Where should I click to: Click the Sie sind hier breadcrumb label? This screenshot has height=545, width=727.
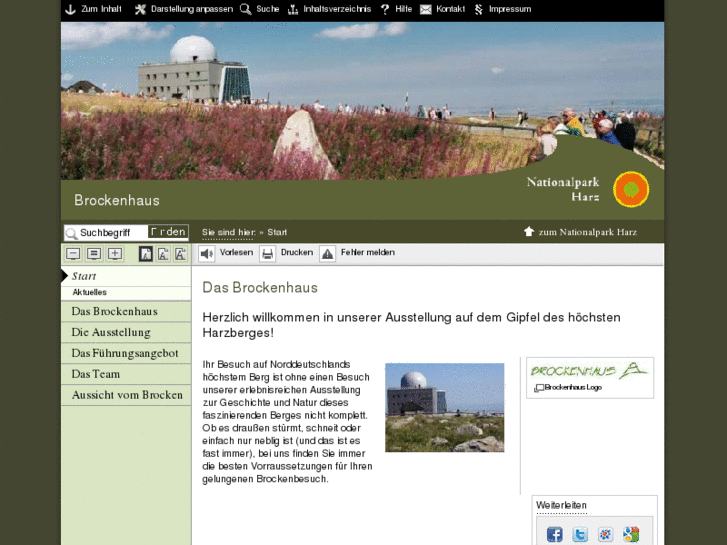[229, 232]
